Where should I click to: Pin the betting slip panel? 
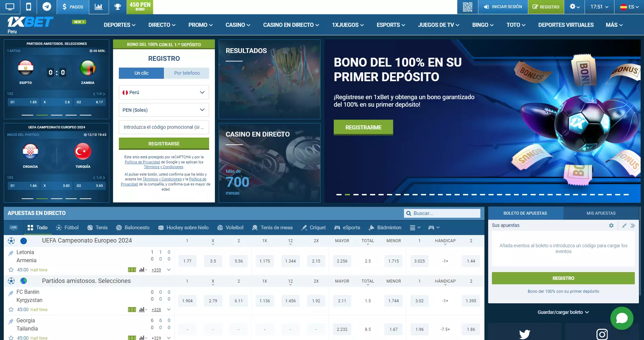624,226
